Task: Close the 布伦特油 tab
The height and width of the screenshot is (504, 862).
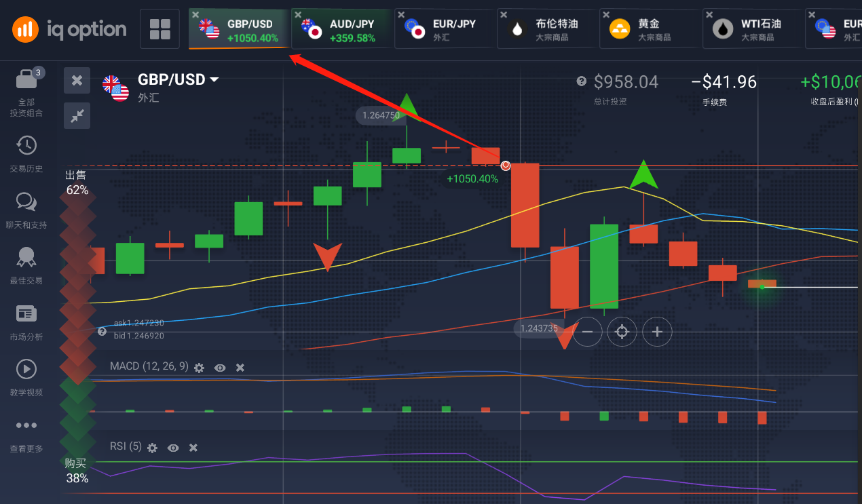Action: (x=504, y=14)
